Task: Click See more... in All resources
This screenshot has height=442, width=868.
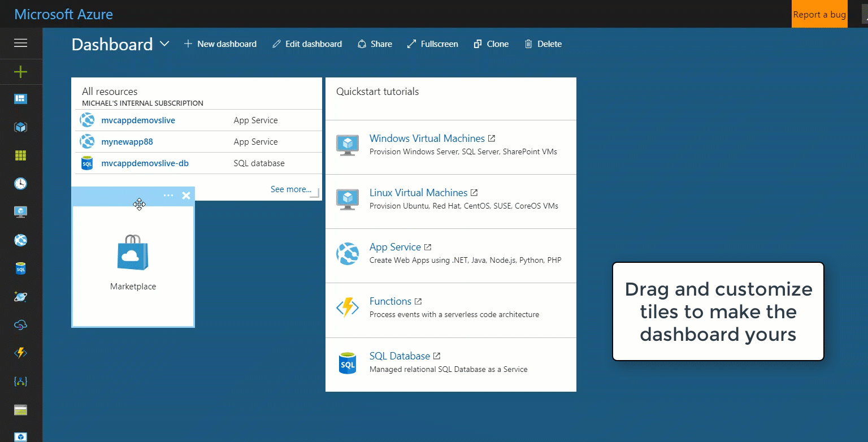Action: (291, 189)
